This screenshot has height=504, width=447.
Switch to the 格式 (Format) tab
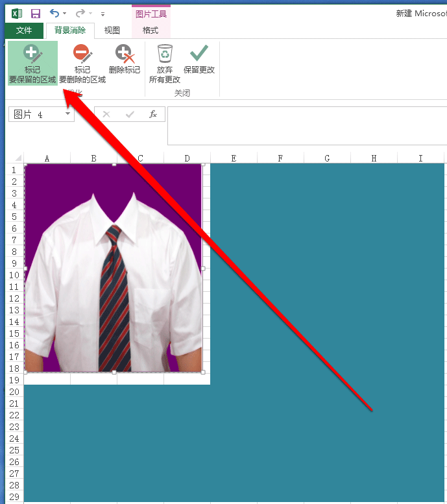(151, 30)
